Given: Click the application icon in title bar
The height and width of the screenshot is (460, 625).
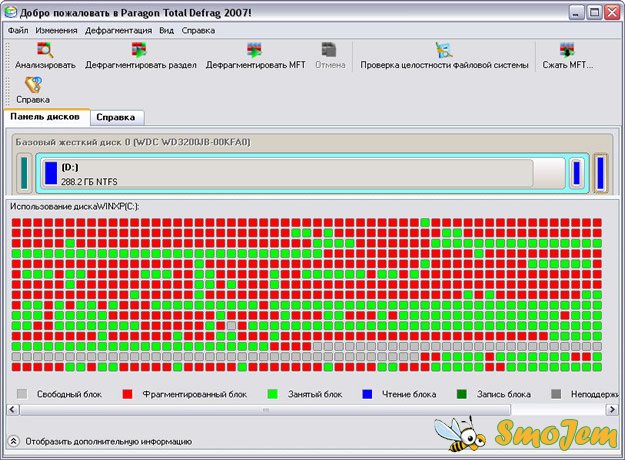Looking at the screenshot, I should [10, 12].
